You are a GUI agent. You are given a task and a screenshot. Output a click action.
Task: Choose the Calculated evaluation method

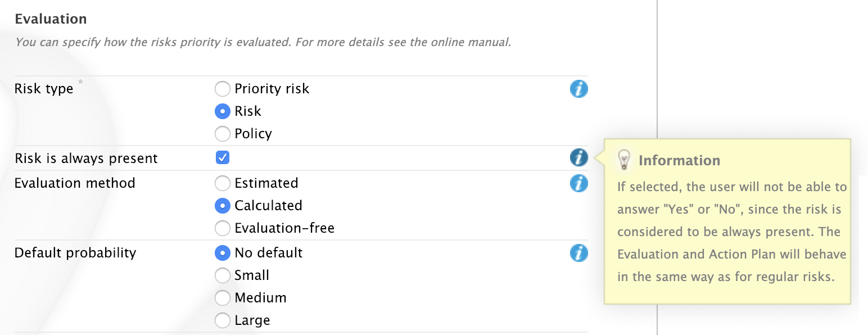[223, 206]
